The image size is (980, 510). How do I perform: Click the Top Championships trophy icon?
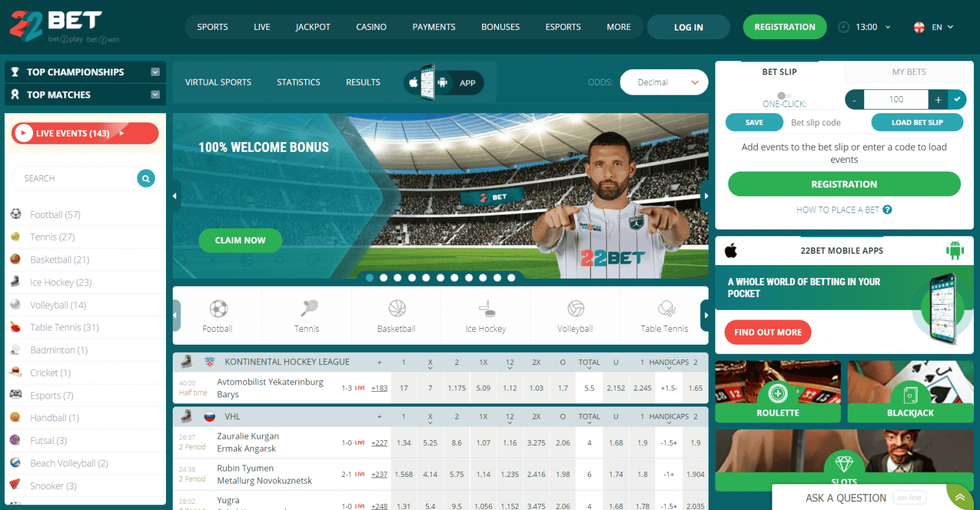tap(15, 72)
